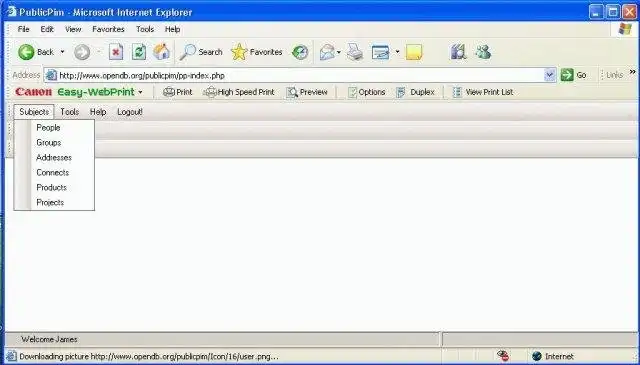Click Logout! in the page menu
640x365 pixels.
point(130,111)
